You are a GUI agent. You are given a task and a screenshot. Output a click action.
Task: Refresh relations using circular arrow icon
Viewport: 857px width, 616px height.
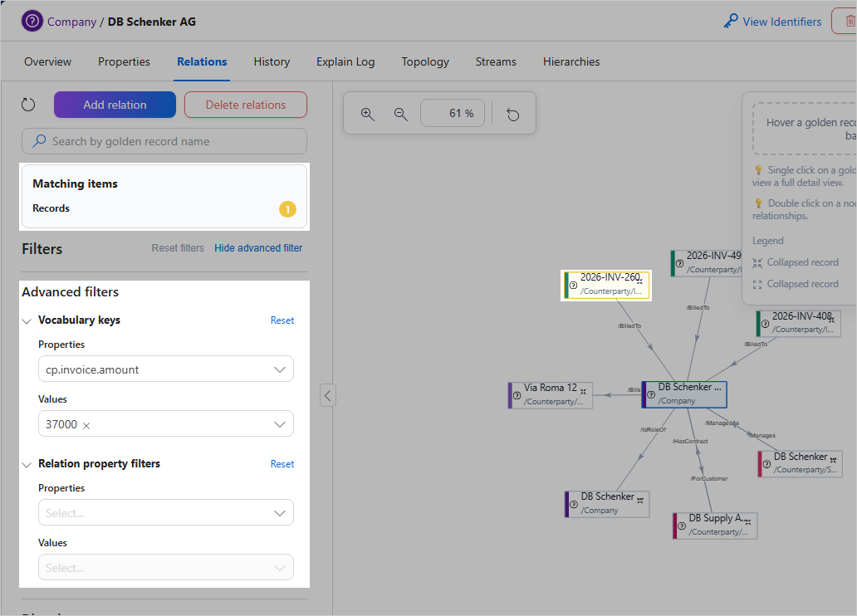[28, 105]
